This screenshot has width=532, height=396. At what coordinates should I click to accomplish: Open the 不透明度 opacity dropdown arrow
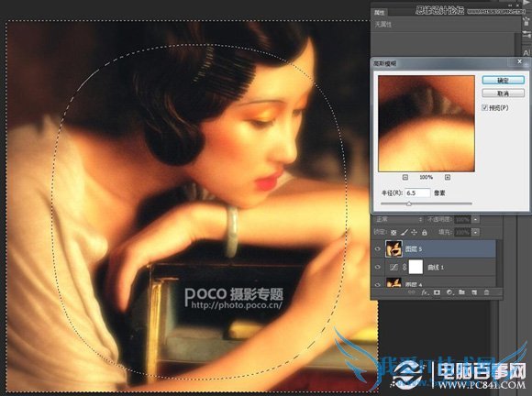tap(476, 220)
